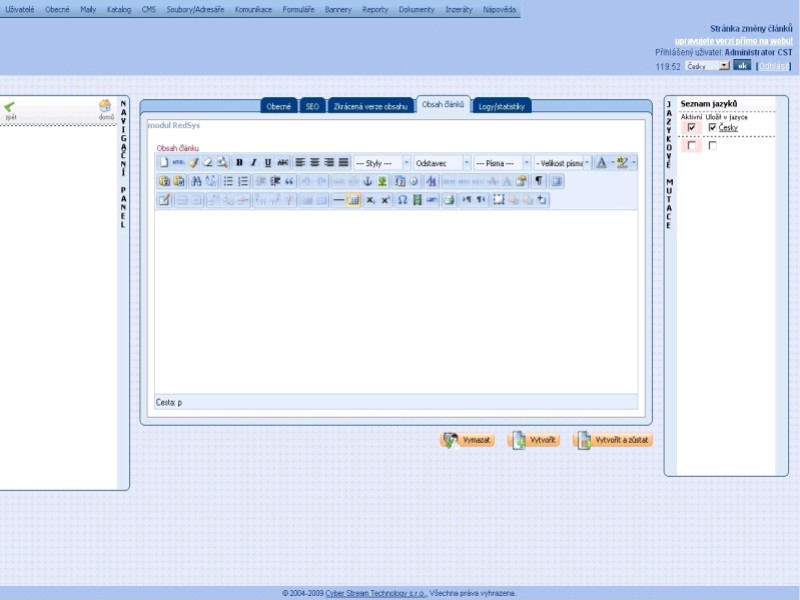The width and height of the screenshot is (800, 600).
Task: Click the blockquote icon
Action: pos(290,181)
